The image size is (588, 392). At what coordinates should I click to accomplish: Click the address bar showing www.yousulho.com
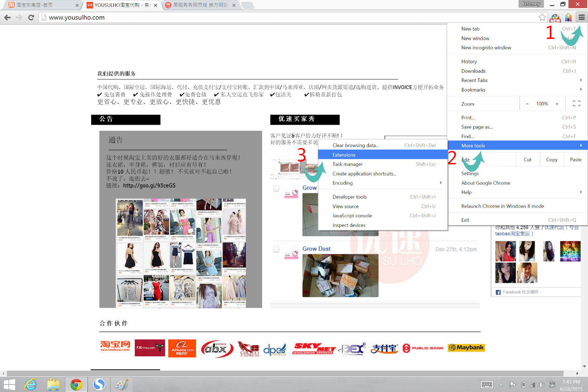290,17
